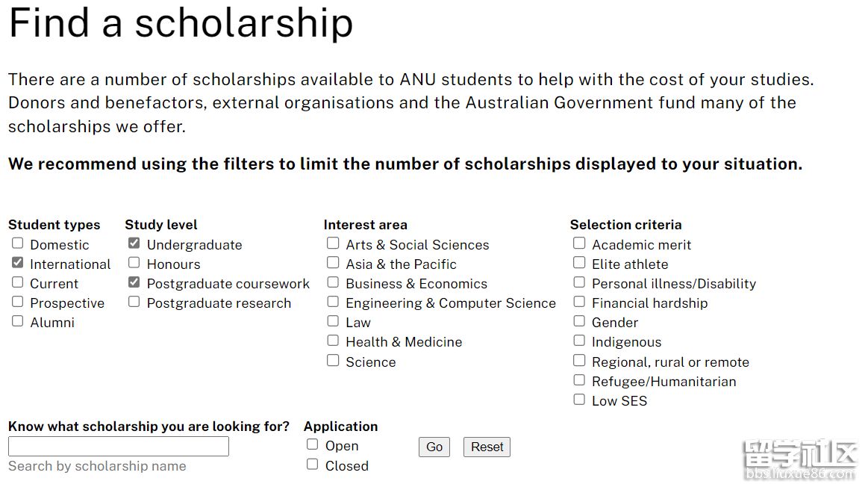868x490 pixels.
Task: Enable the Health & Medicine filter
Action: coord(333,341)
